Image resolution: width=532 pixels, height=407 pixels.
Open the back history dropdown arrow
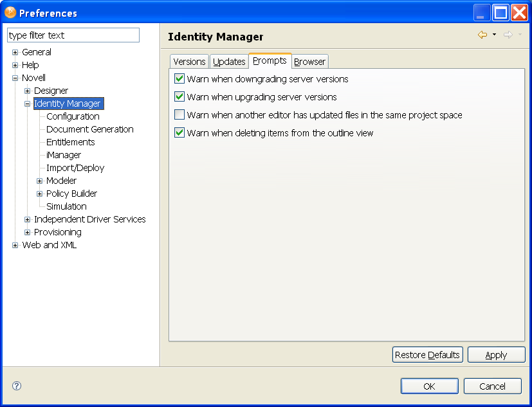494,35
